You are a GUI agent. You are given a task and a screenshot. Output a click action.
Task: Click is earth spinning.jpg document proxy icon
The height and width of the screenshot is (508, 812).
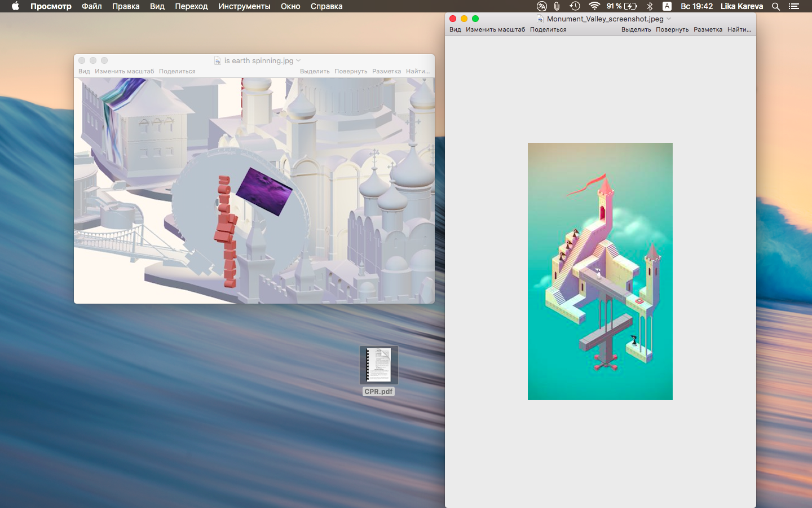pos(218,60)
